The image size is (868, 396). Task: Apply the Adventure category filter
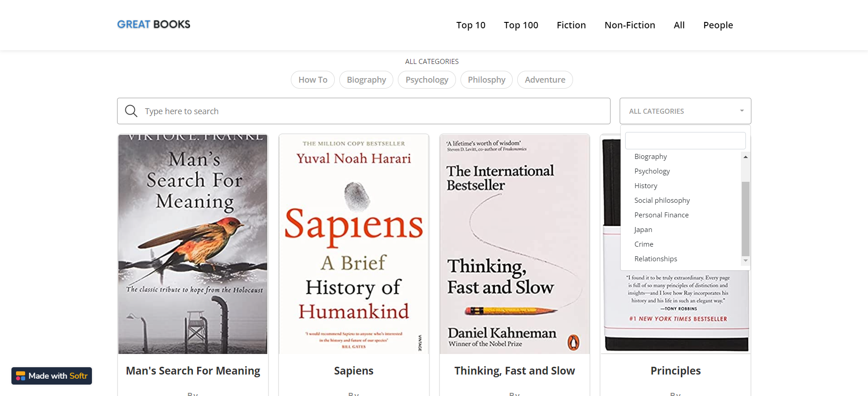545,79
